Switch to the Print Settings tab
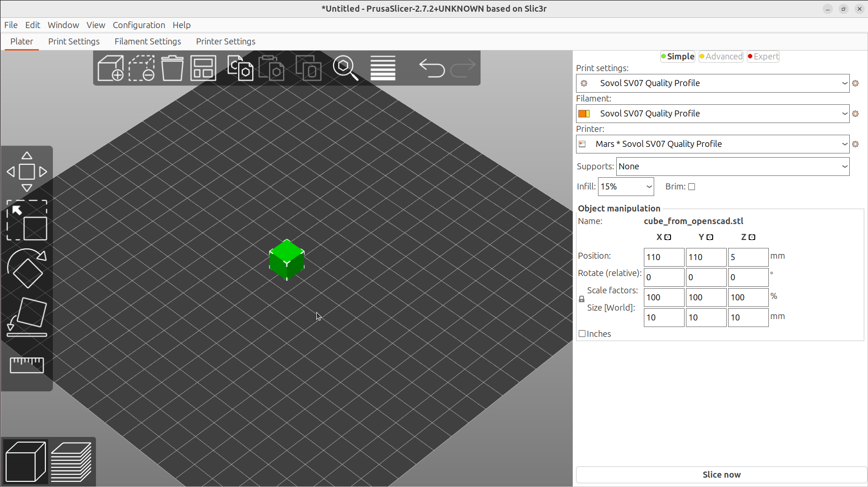Screen dimensions: 868x487 [x=74, y=42]
